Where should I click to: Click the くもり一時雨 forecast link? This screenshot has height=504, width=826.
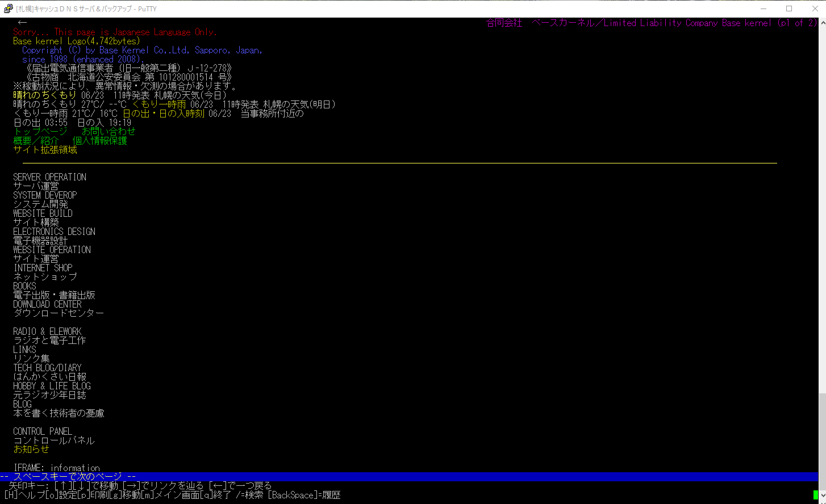[x=158, y=104]
